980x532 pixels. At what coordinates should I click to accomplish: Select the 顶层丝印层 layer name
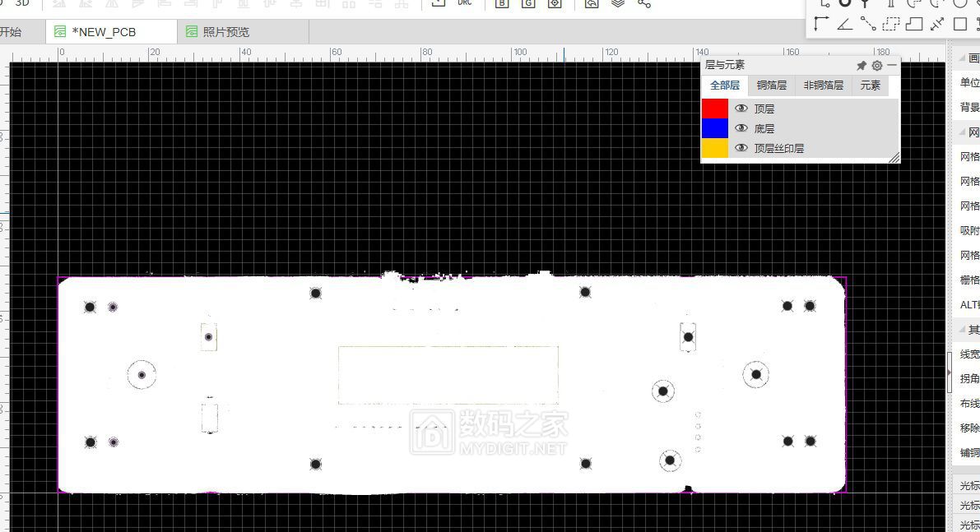click(778, 149)
